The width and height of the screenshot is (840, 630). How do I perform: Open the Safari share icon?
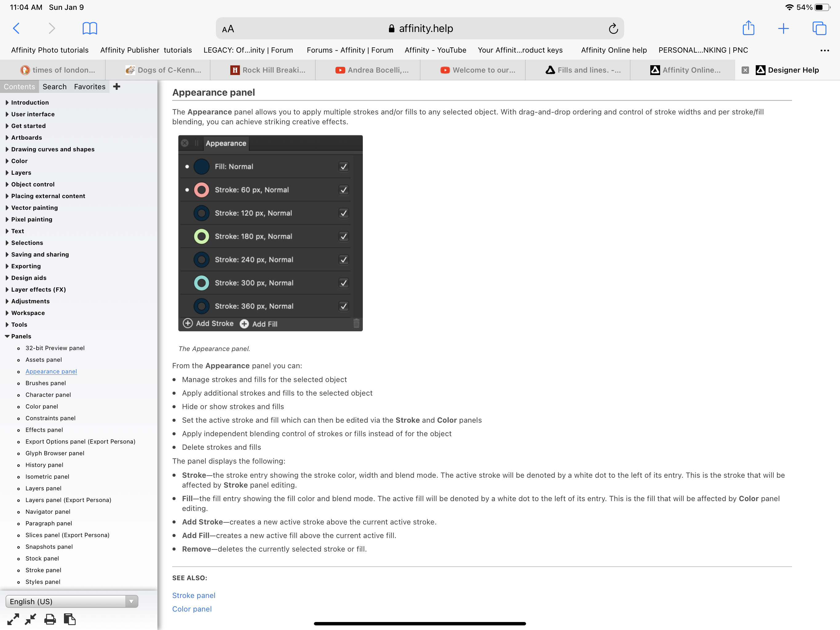pos(748,28)
